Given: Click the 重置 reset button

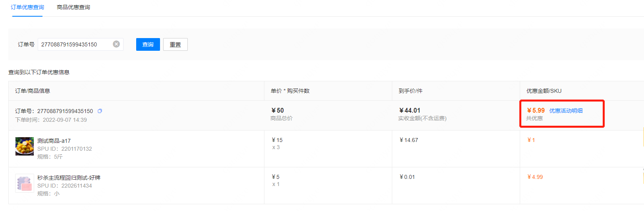Looking at the screenshot, I should (175, 44).
